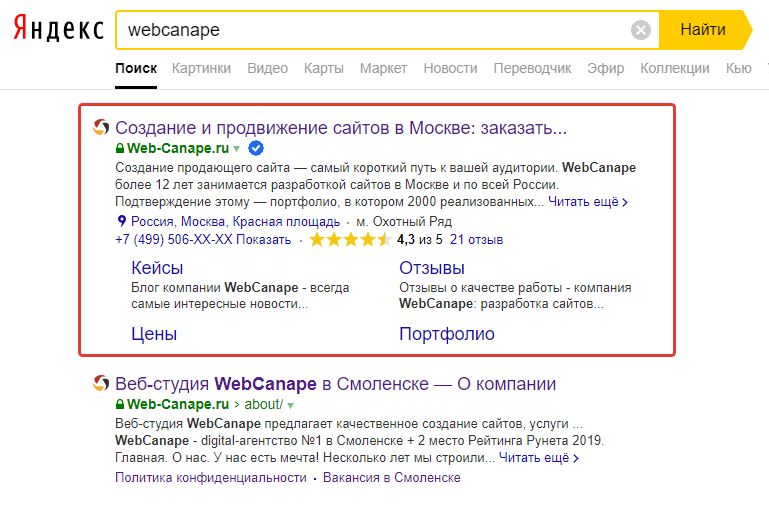The height and width of the screenshot is (513, 769).
Task: Open the 21 отзыв reviews link
Action: coord(477,240)
